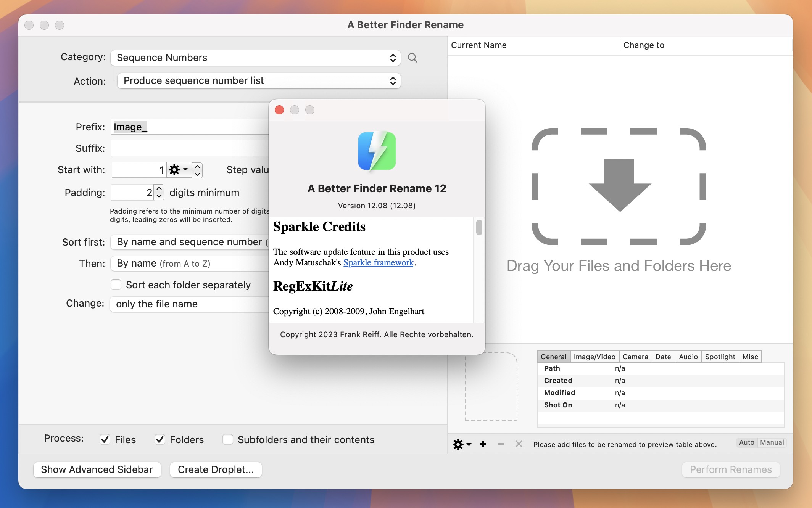The image size is (812, 508).
Task: Open the gear menu next to Start with
Action: tap(179, 170)
